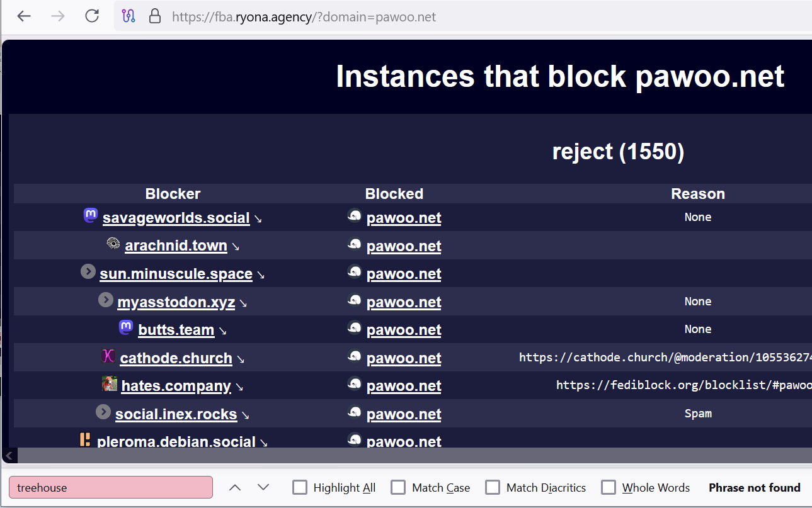Click the 'Phrase not found' status text
812x508 pixels.
pos(755,487)
